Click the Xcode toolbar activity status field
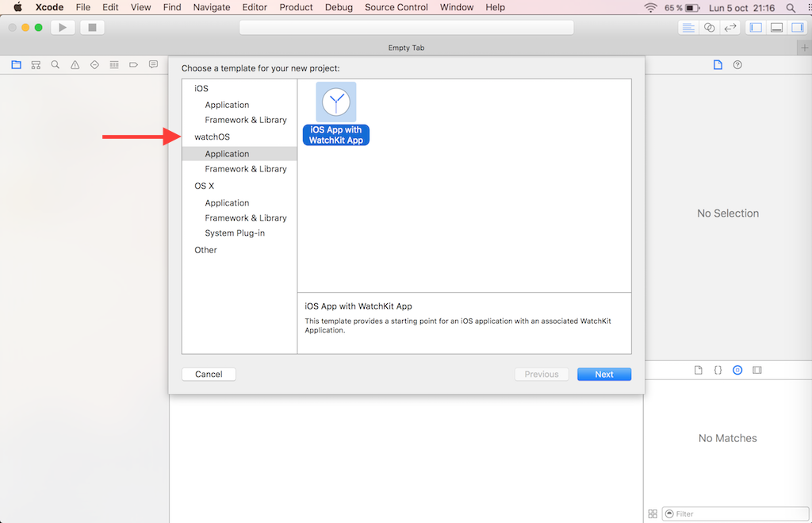This screenshot has width=812, height=523. pos(407,28)
